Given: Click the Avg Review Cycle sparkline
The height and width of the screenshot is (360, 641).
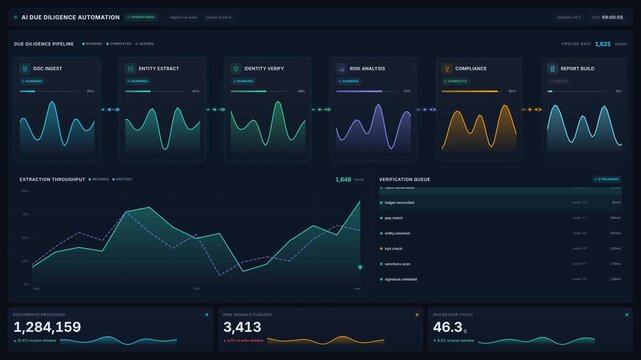Looking at the screenshot, I should tap(536, 340).
